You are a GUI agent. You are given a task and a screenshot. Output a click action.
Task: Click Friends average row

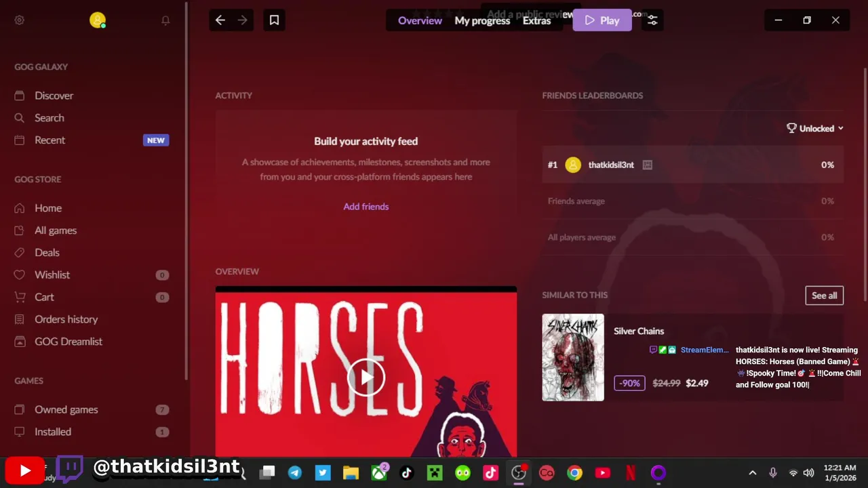692,201
